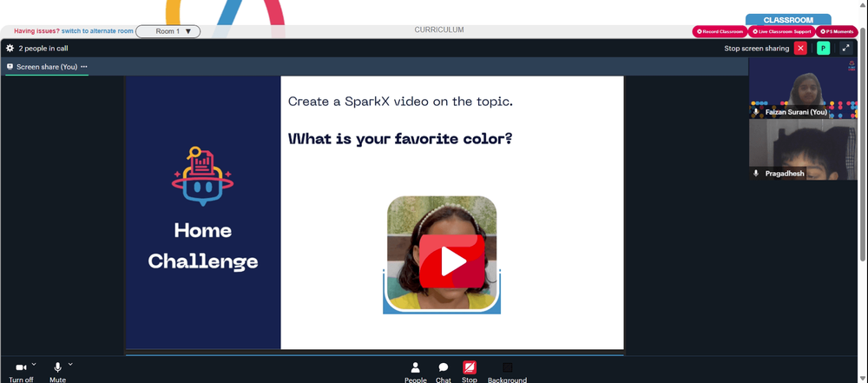Switch to the CURRICULUM tab

point(439,30)
